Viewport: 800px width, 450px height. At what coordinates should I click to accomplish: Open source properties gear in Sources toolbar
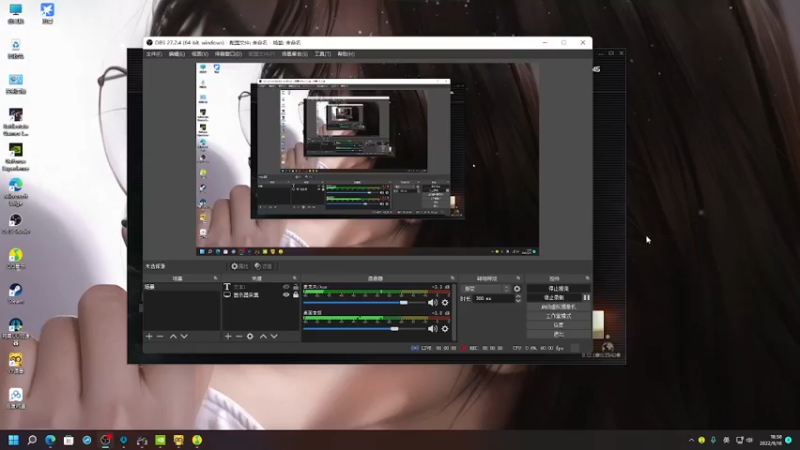(250, 336)
